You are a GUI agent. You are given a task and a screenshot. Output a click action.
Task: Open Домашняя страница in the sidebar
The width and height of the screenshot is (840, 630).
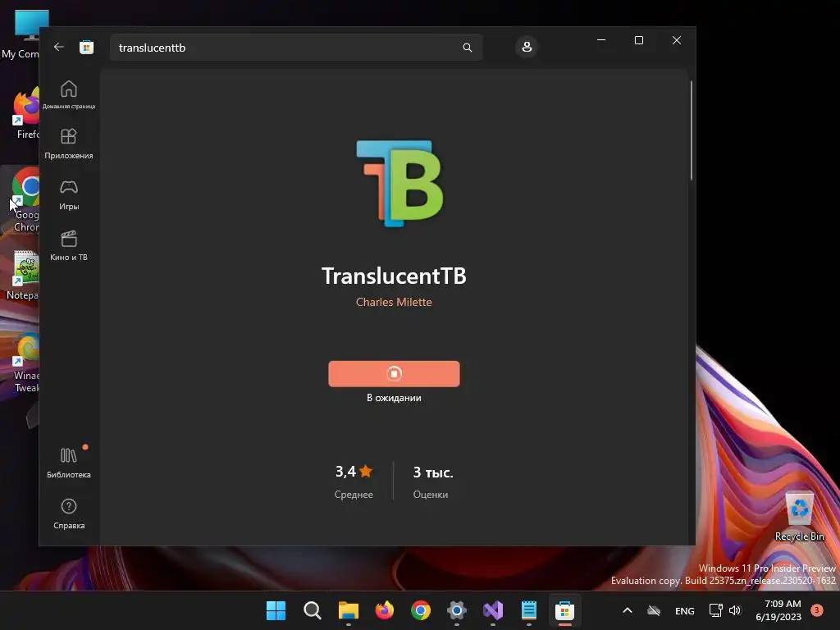click(x=69, y=94)
